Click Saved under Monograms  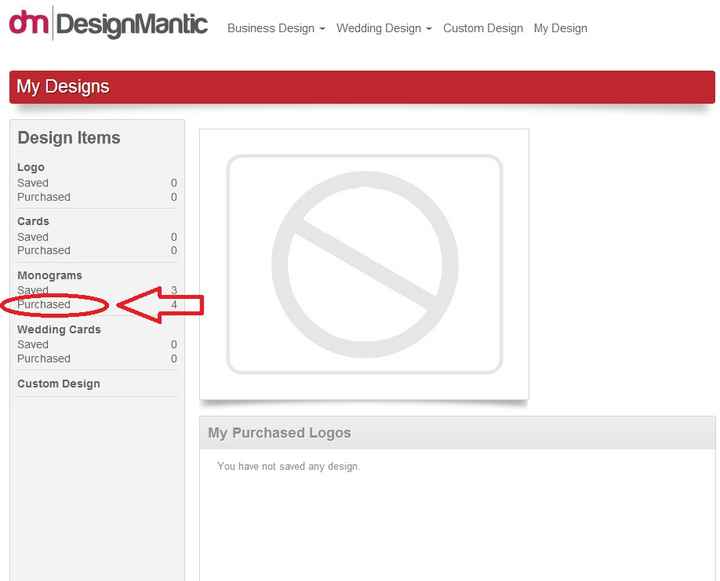pos(33,290)
